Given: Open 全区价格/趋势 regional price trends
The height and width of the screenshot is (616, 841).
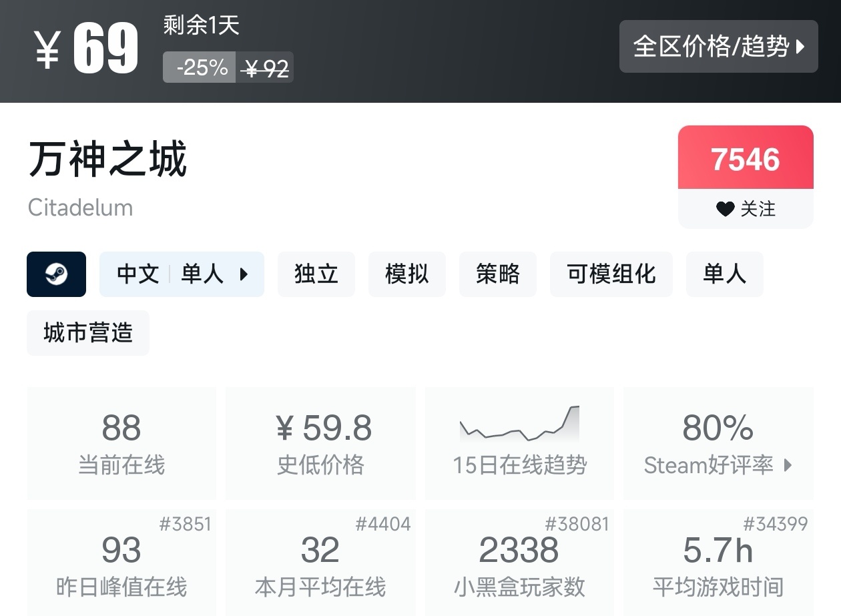Looking at the screenshot, I should tap(718, 47).
